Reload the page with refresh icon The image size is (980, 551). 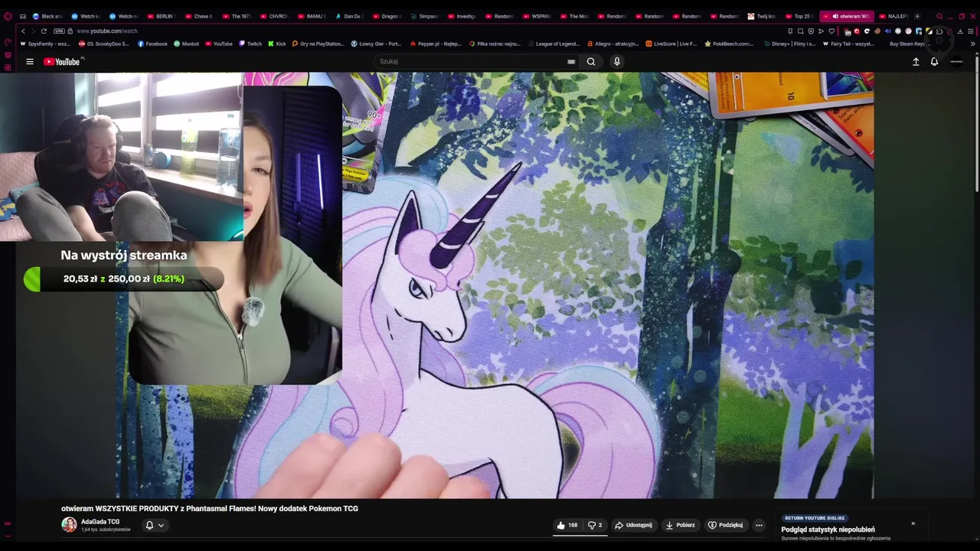(x=44, y=31)
